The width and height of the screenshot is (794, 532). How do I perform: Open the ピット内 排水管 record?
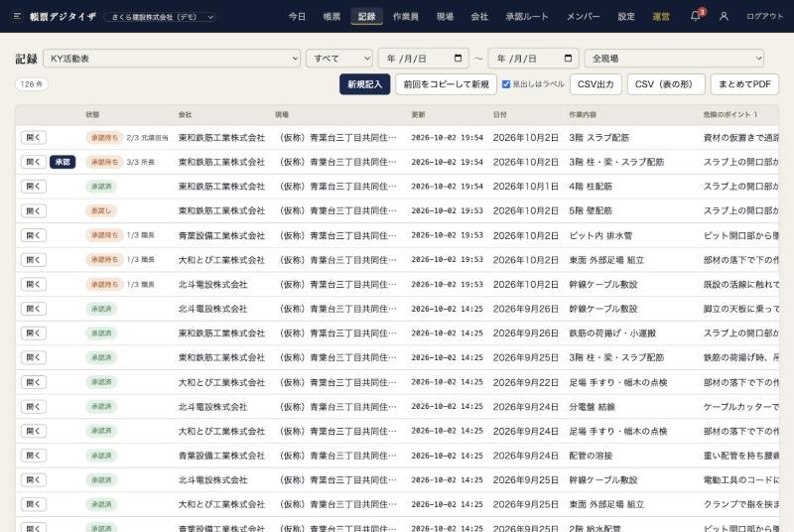click(34, 235)
